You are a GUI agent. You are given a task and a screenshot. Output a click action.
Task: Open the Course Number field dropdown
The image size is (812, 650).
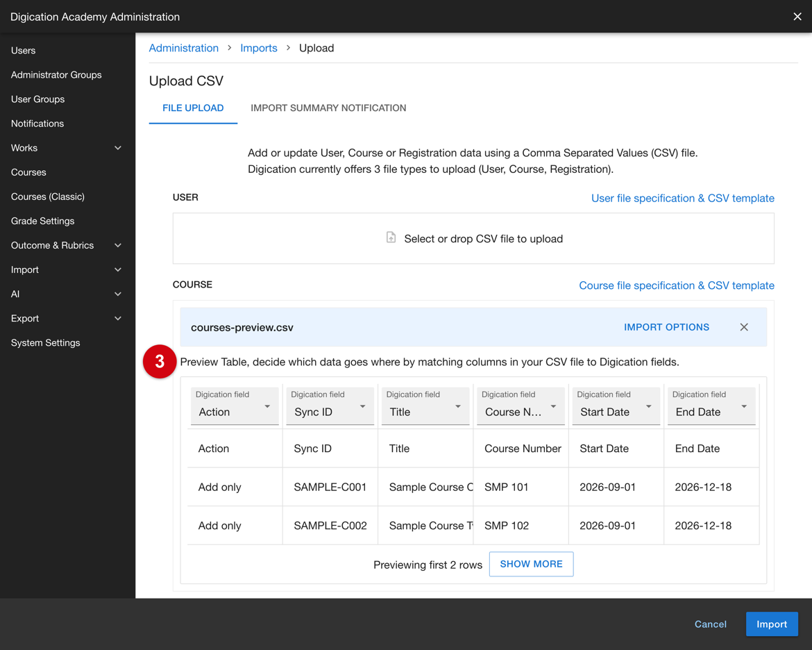point(521,406)
